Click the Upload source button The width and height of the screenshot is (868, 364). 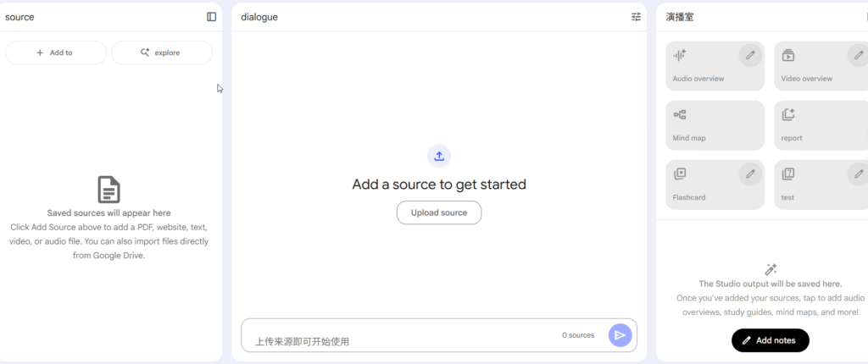click(439, 212)
